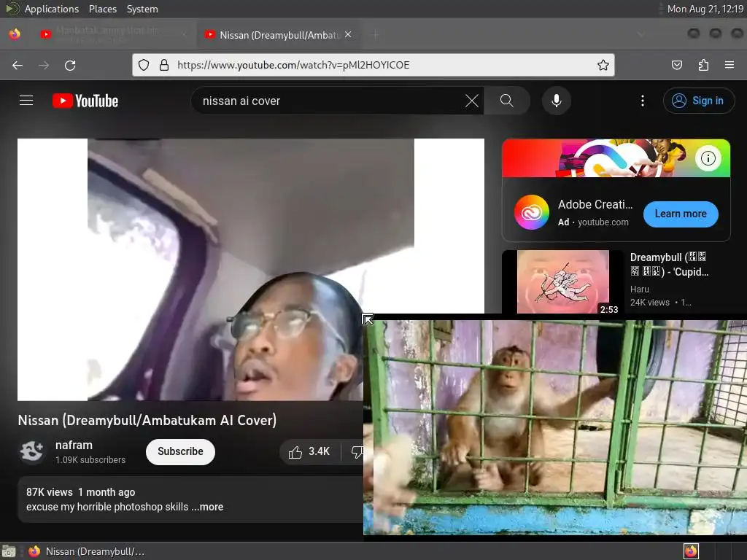Reload the current YouTube page
Screen dimensions: 747x560
[70, 65]
